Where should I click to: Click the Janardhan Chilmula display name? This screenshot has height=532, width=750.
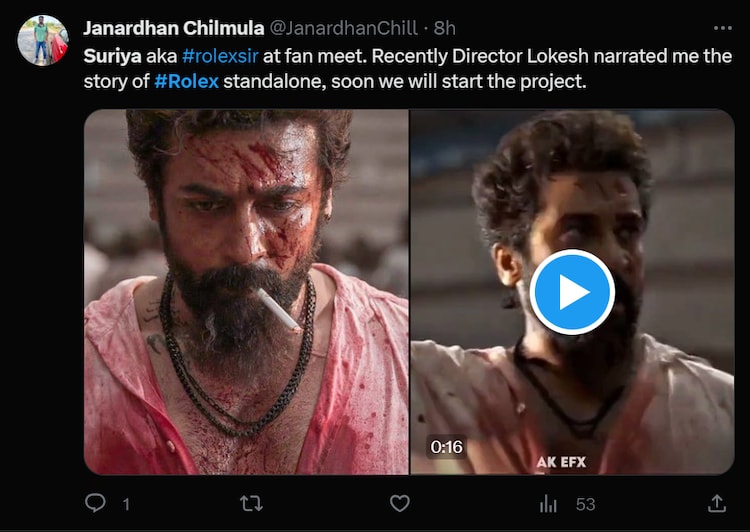click(x=184, y=28)
